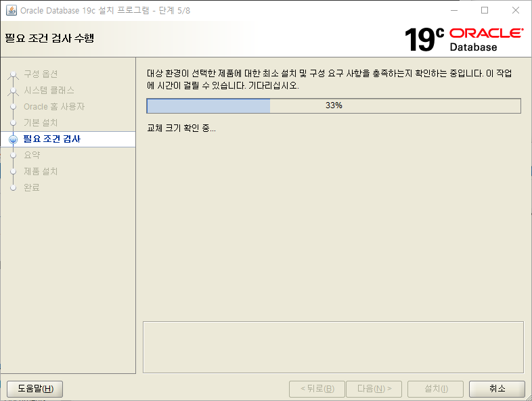
Task: Select 요약 step in sidebar
Action: click(x=32, y=155)
